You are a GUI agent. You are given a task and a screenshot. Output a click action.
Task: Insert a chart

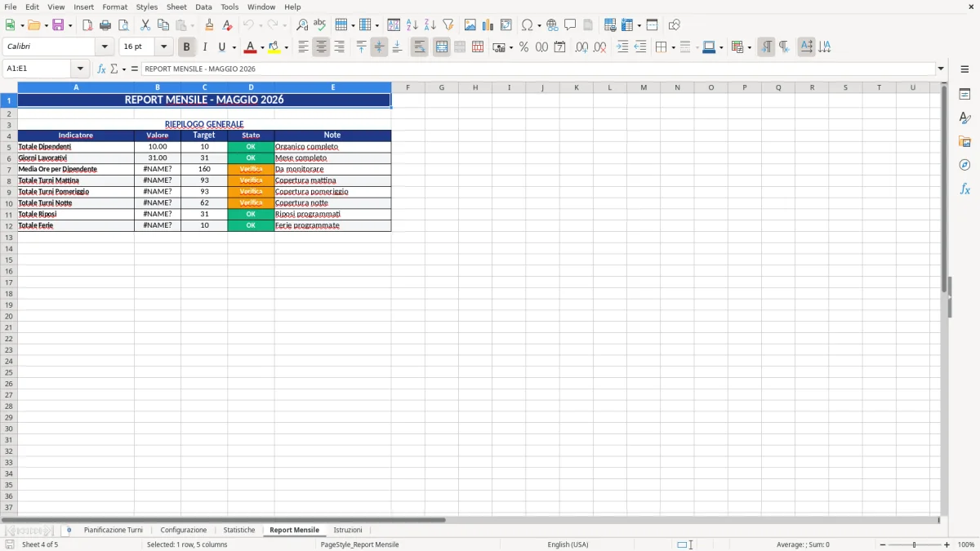[x=488, y=25]
